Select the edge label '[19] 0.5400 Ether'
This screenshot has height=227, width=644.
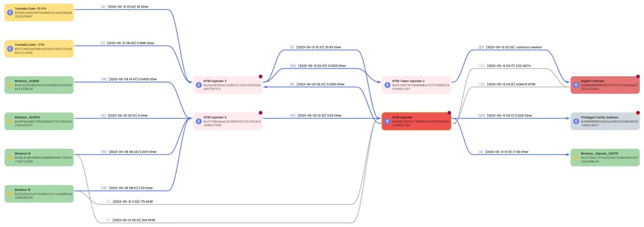[x=128, y=79]
